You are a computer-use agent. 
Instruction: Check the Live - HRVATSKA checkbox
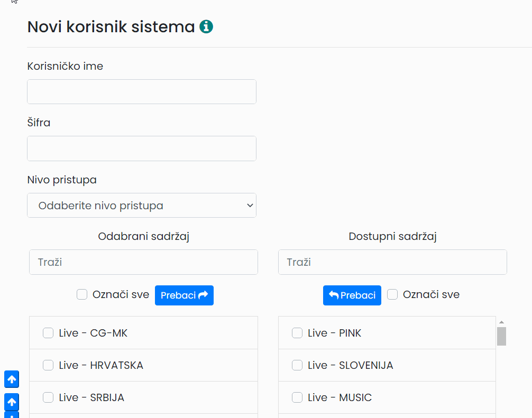pos(48,365)
